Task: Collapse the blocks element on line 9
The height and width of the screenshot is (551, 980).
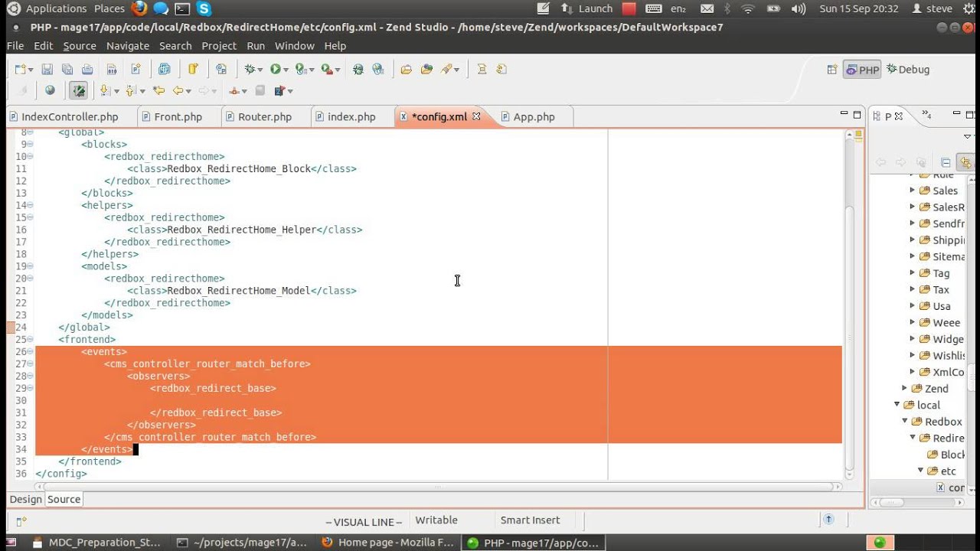Action: point(30,144)
